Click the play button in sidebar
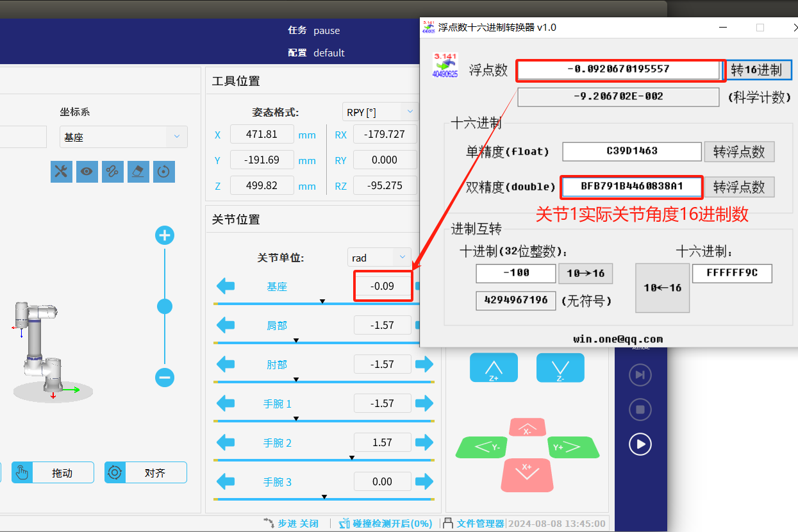 640,444
